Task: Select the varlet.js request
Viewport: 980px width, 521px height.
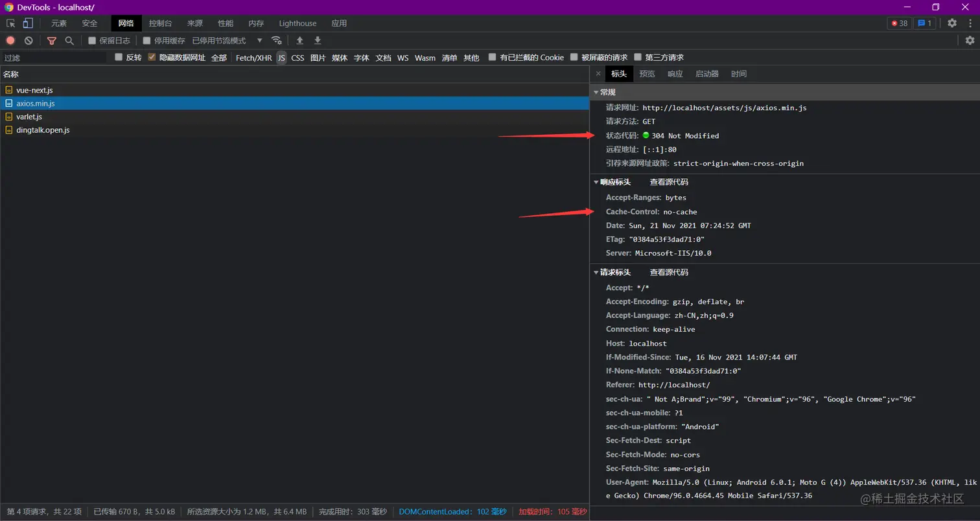Action: click(x=294, y=117)
